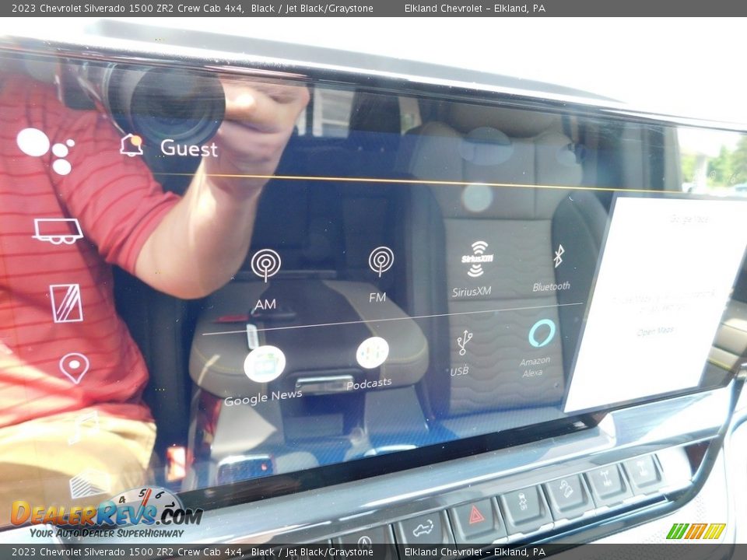The image size is (747, 560).
Task: Open the notifications bell
Action: tap(132, 145)
